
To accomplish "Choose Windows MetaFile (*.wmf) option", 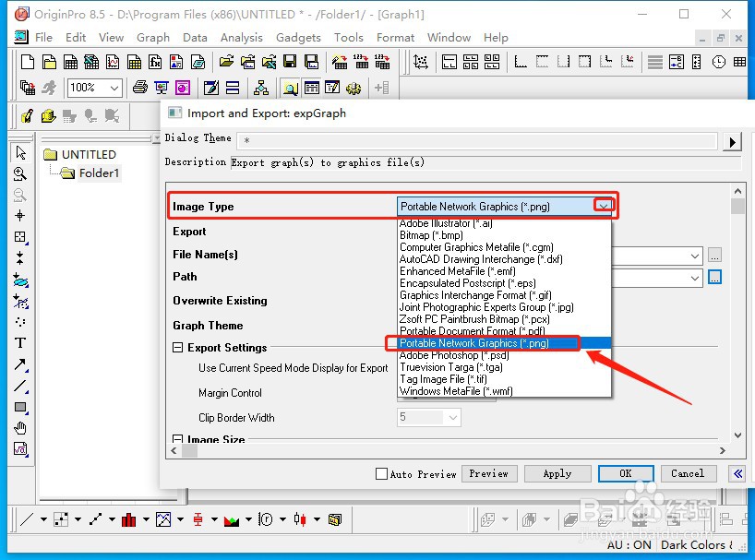I will point(456,391).
